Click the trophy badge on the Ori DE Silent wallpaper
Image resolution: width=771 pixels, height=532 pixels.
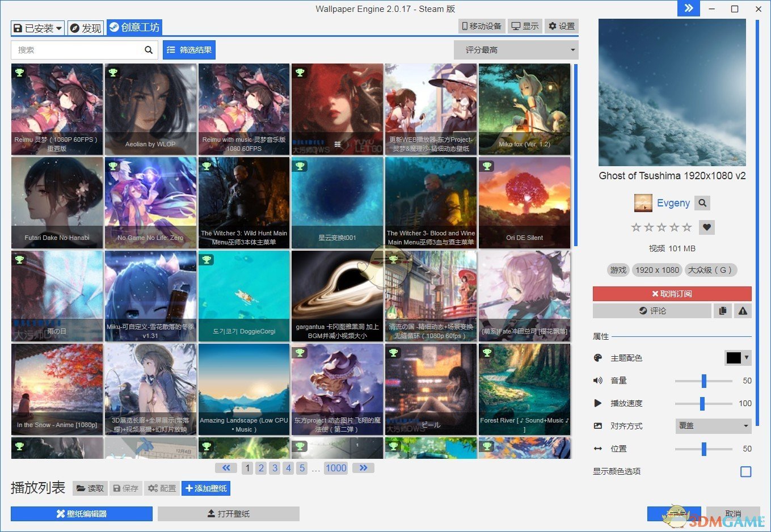pyautogui.click(x=487, y=166)
